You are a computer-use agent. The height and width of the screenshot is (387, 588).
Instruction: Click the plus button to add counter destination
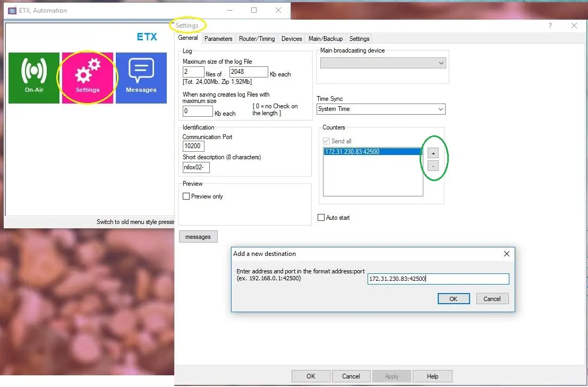[433, 153]
